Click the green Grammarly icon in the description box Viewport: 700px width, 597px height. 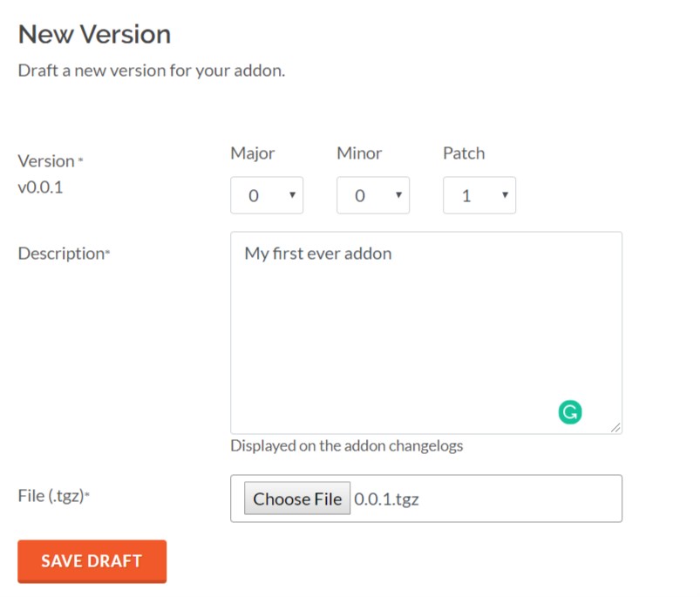[x=570, y=412]
